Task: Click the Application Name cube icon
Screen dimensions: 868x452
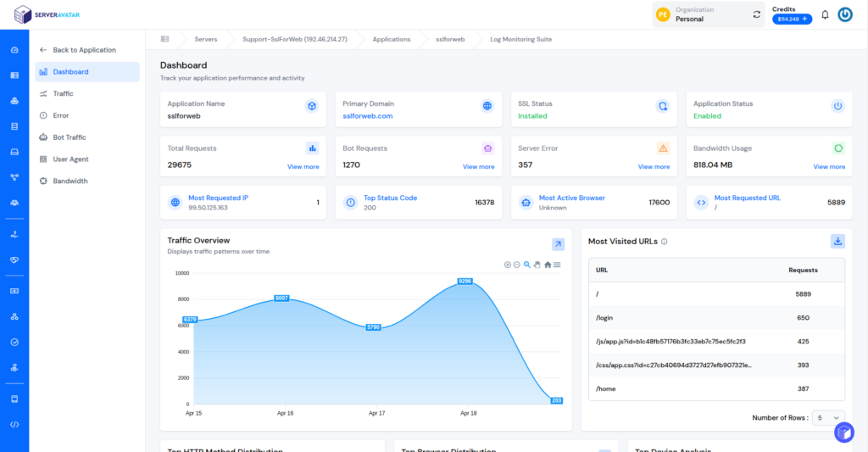Action: click(x=312, y=106)
